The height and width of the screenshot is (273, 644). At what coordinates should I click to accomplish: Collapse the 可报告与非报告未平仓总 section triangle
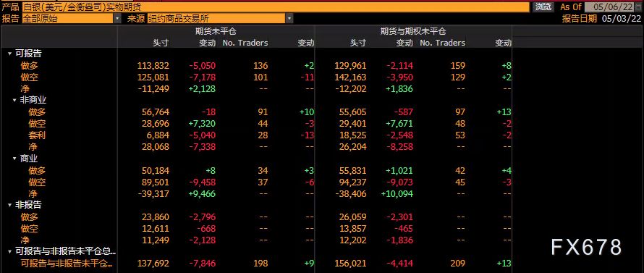[x=9, y=251]
